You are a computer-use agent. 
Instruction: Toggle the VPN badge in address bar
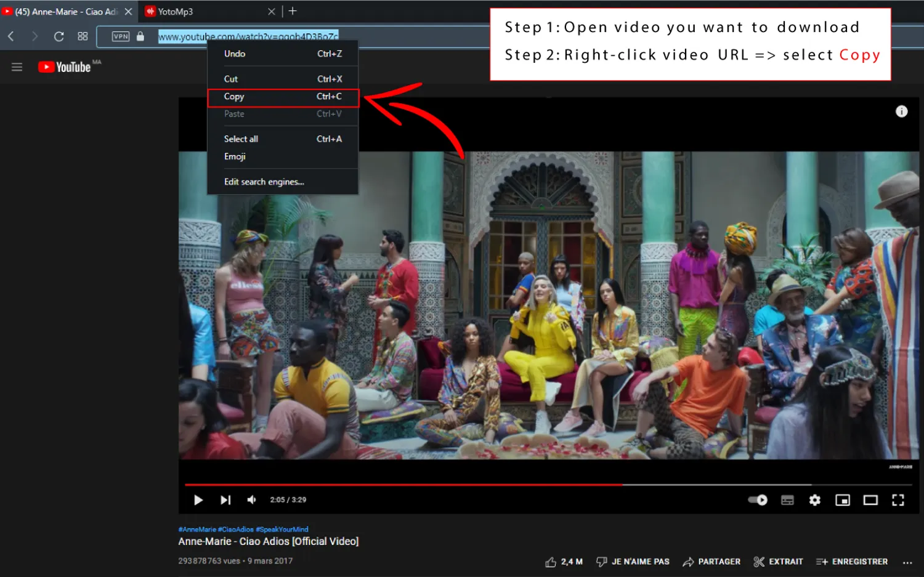pos(121,36)
